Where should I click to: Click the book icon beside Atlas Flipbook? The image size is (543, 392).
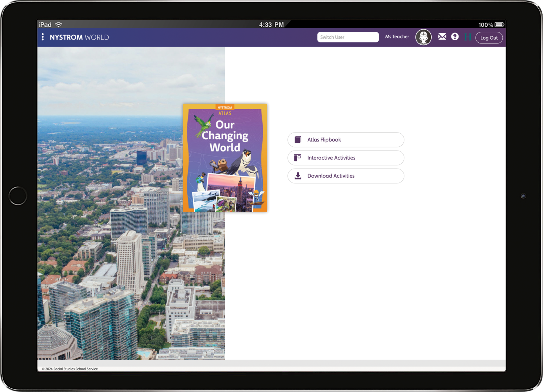298,140
